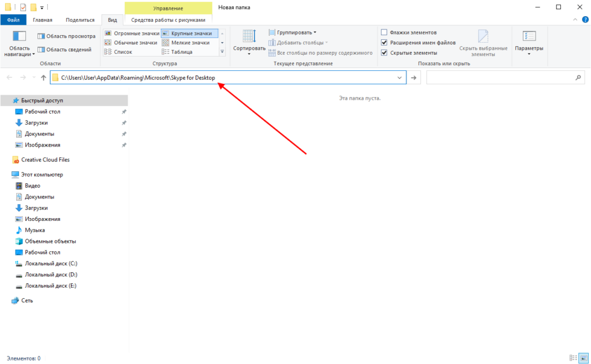Open the Navigation pane (Область навигации) options

[x=19, y=44]
